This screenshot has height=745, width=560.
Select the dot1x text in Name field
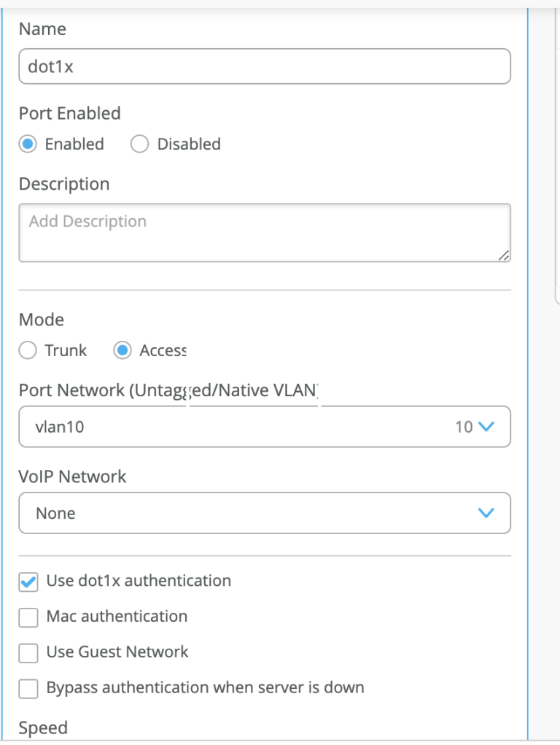click(47, 66)
